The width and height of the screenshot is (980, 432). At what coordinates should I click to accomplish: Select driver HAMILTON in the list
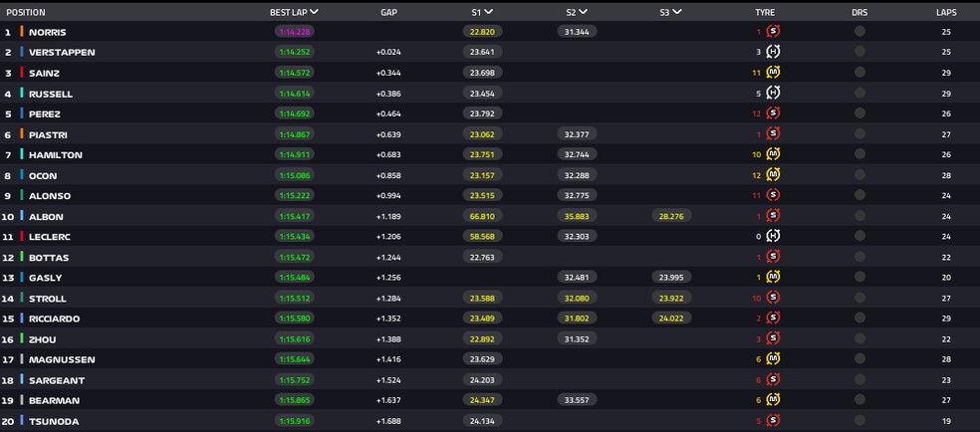coord(56,155)
